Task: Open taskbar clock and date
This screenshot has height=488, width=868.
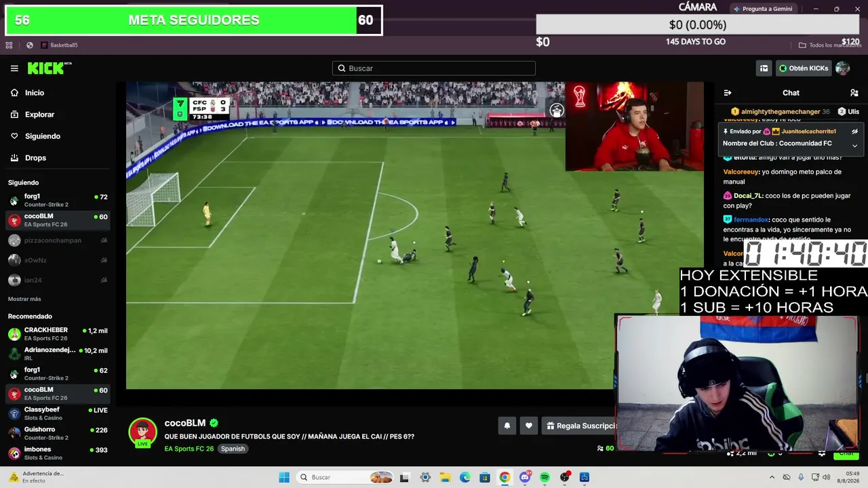Action: click(x=847, y=477)
